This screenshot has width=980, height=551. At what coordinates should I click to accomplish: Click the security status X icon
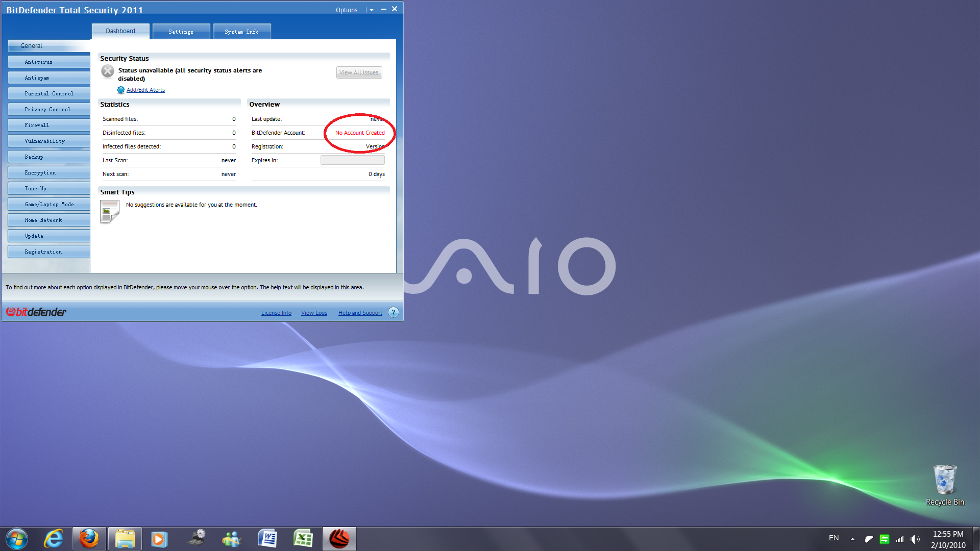click(108, 71)
